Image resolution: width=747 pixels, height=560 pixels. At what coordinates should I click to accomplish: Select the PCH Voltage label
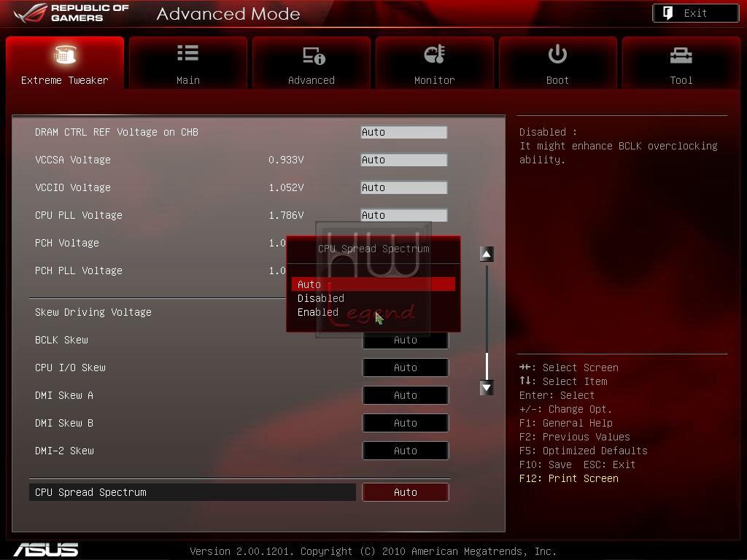pyautogui.click(x=67, y=243)
